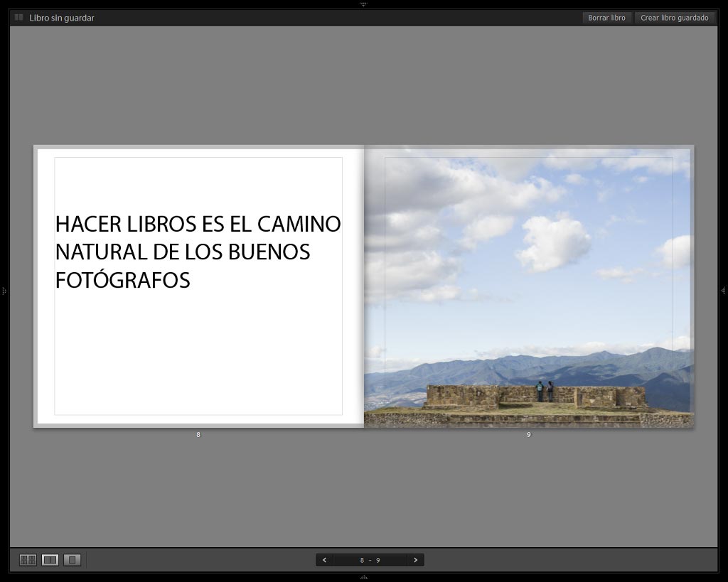This screenshot has width=728, height=582.
Task: Click page number 9 below the spread
Action: pyautogui.click(x=529, y=435)
